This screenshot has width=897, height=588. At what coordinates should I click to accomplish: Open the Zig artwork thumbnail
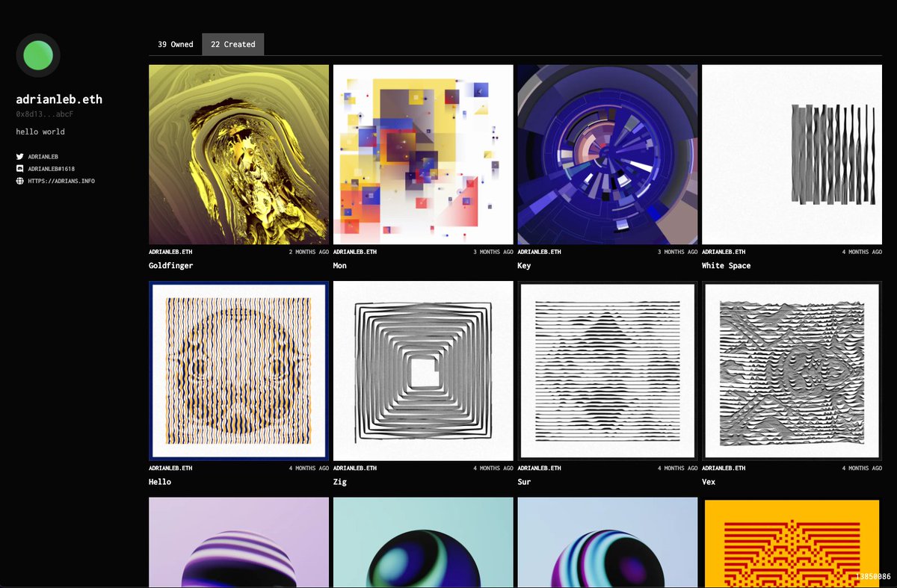[x=423, y=371]
